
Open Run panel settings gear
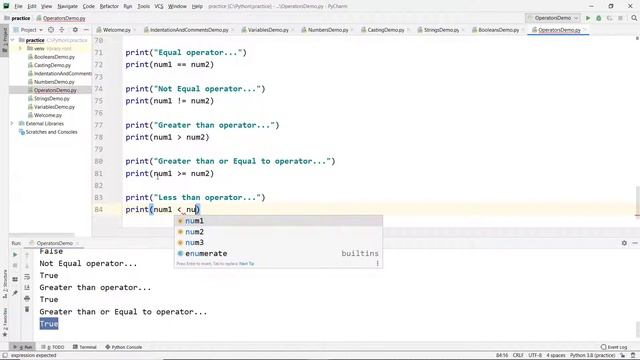(x=624, y=243)
